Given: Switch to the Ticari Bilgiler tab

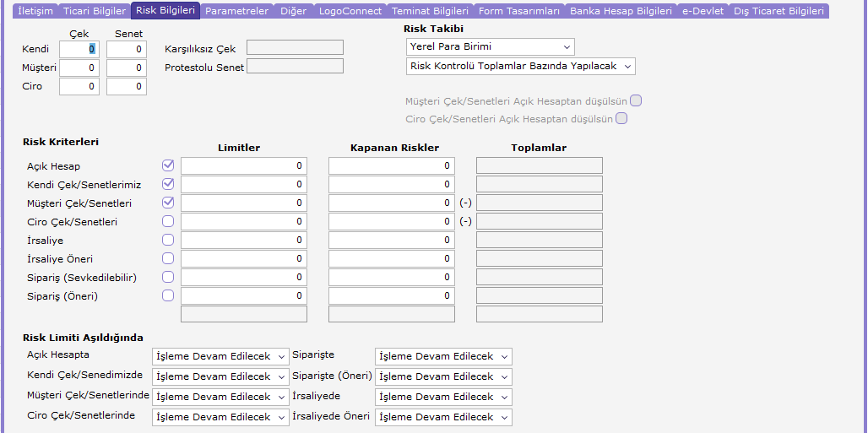Looking at the screenshot, I should (95, 10).
